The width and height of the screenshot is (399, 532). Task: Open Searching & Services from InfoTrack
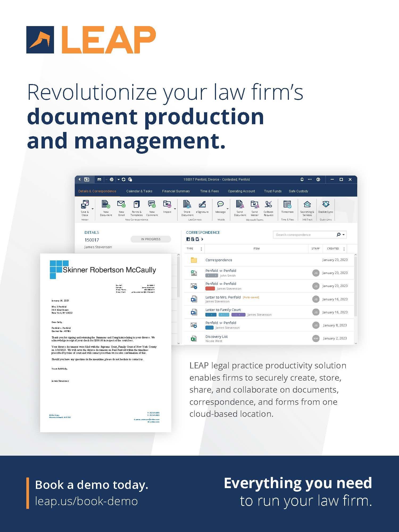point(307,208)
